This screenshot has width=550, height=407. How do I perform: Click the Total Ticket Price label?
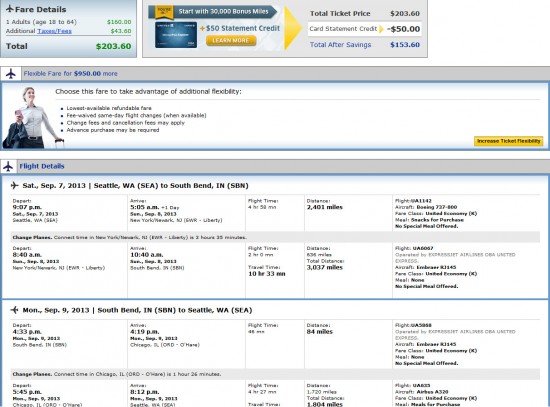[340, 14]
